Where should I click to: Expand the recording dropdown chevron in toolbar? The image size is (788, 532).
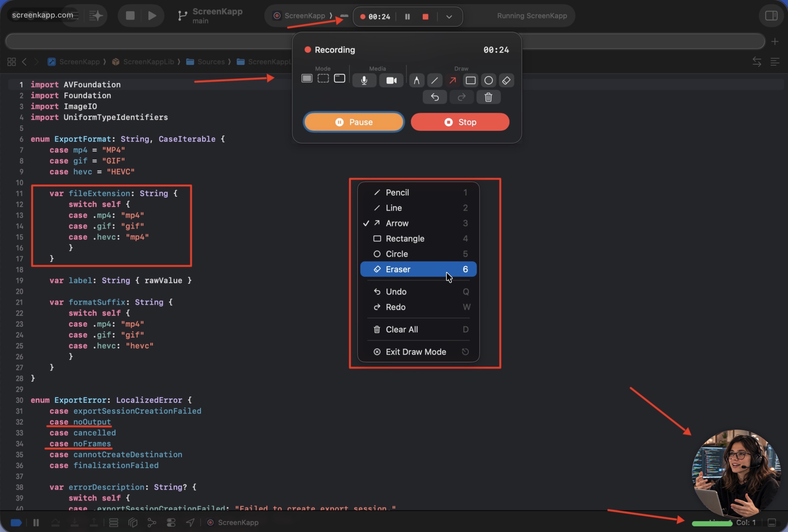[449, 17]
